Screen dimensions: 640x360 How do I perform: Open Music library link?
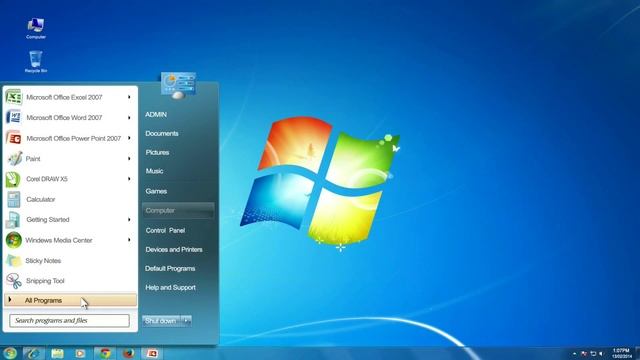(x=154, y=171)
